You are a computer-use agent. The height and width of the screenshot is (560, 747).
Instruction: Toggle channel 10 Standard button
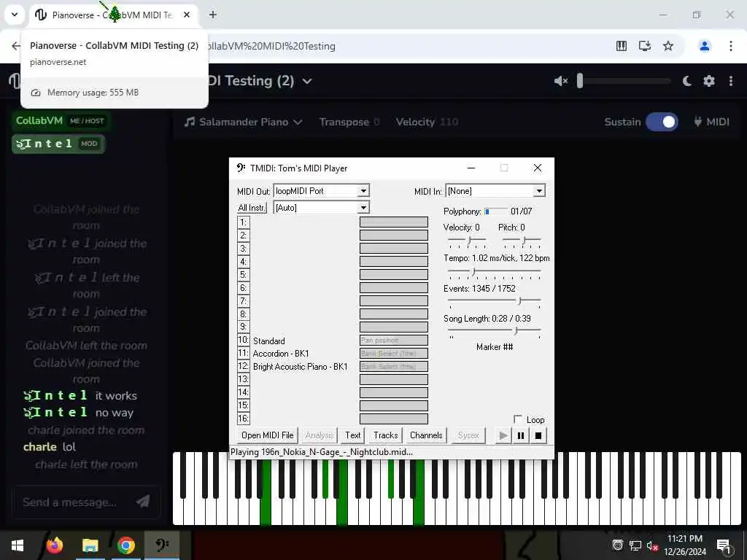tap(243, 340)
